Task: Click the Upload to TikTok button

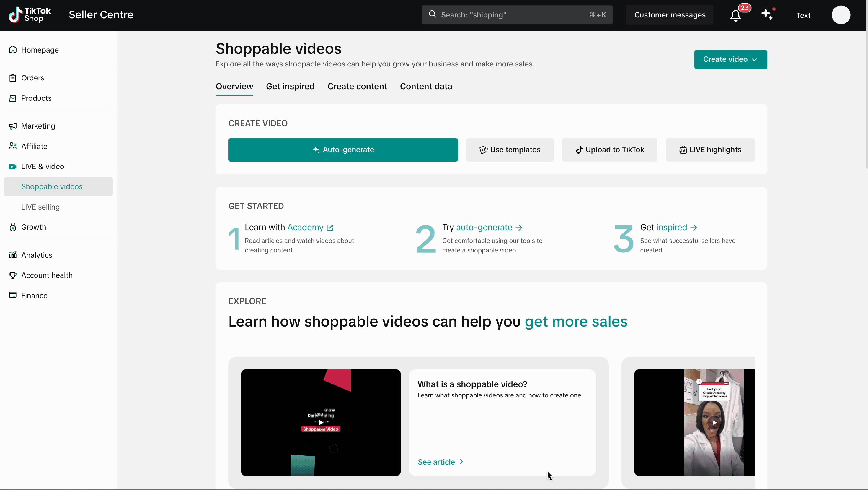Action: coord(610,150)
